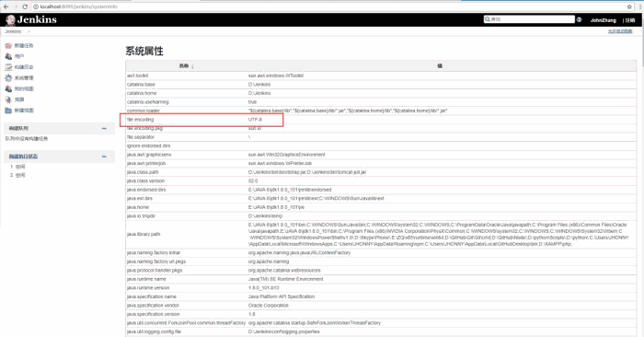The height and width of the screenshot is (337, 644).
Task: Select the java.endorsed.dirs property name
Action: (146, 190)
